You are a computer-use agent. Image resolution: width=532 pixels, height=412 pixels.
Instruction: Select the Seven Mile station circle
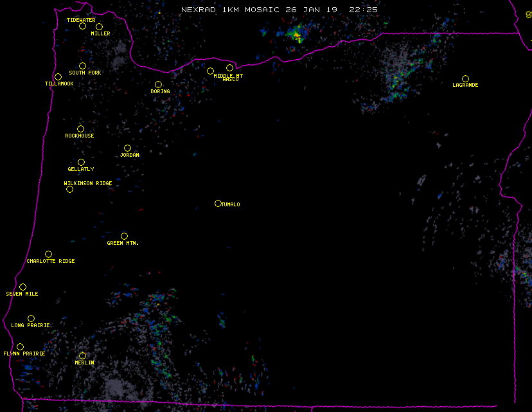[x=22, y=287]
